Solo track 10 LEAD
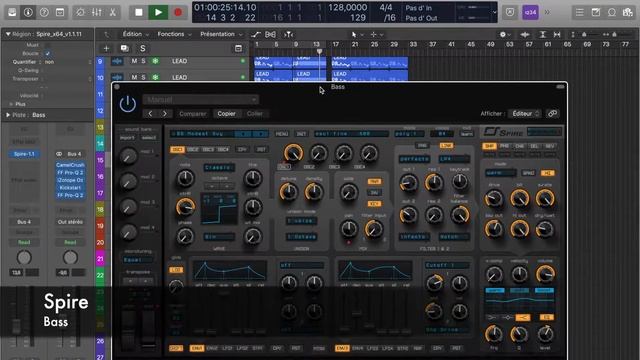Image resolution: width=640 pixels, height=360 pixels. pos(143,77)
